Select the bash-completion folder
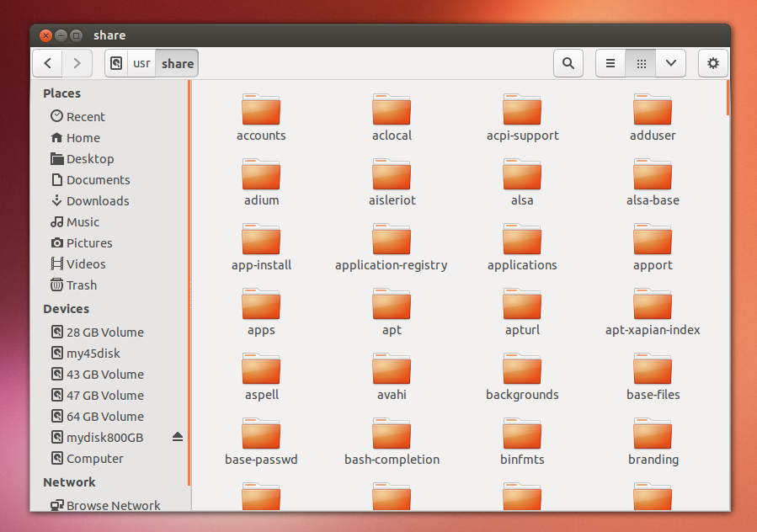The image size is (757, 532). coord(392,442)
